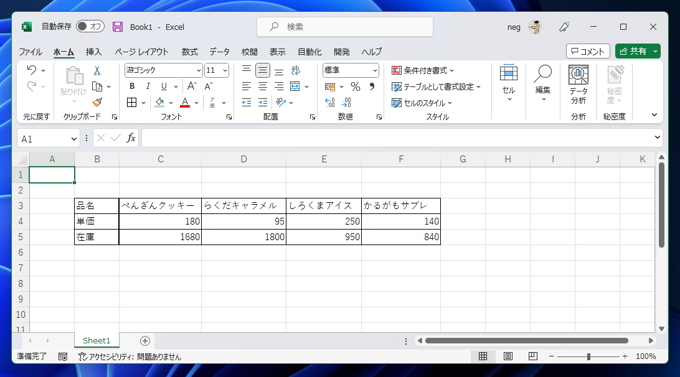This screenshot has width=680, height=377.
Task: Increase indent
Action: pos(262,102)
